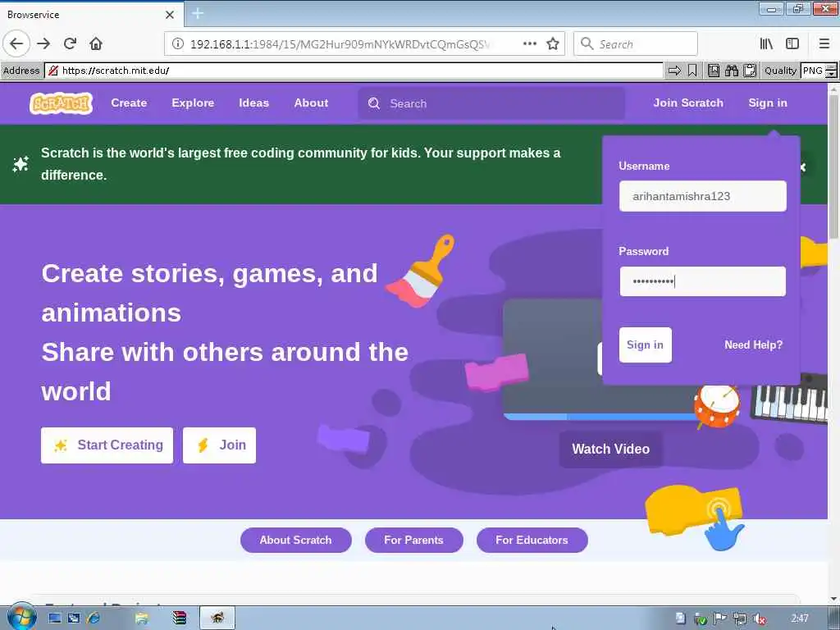Click the donation banner support text
This screenshot has width=840, height=630.
pos(300,164)
